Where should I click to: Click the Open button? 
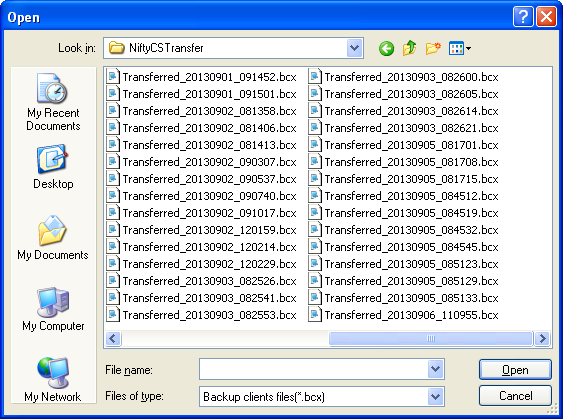515,369
